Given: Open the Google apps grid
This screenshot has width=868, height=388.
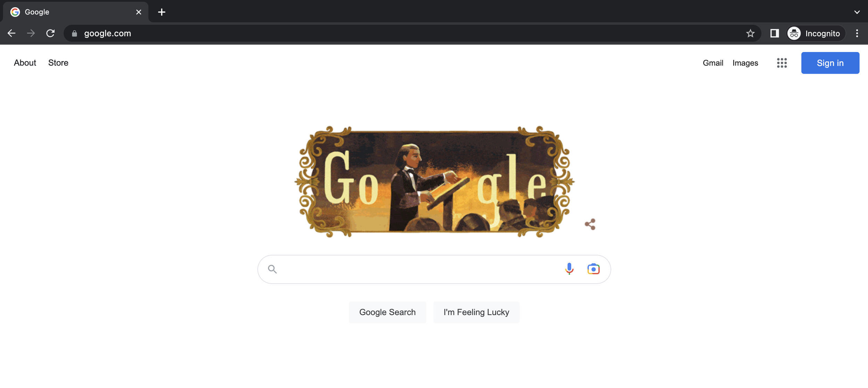Looking at the screenshot, I should click(782, 63).
